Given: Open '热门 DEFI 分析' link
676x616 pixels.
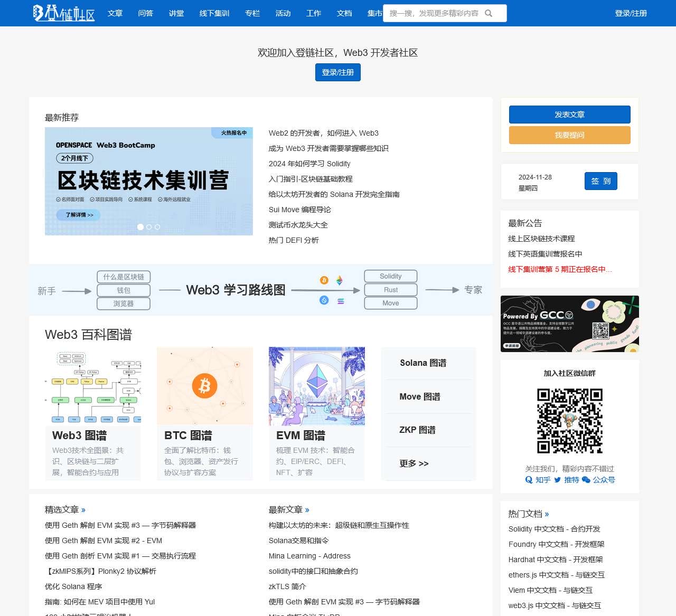Looking at the screenshot, I should (294, 240).
